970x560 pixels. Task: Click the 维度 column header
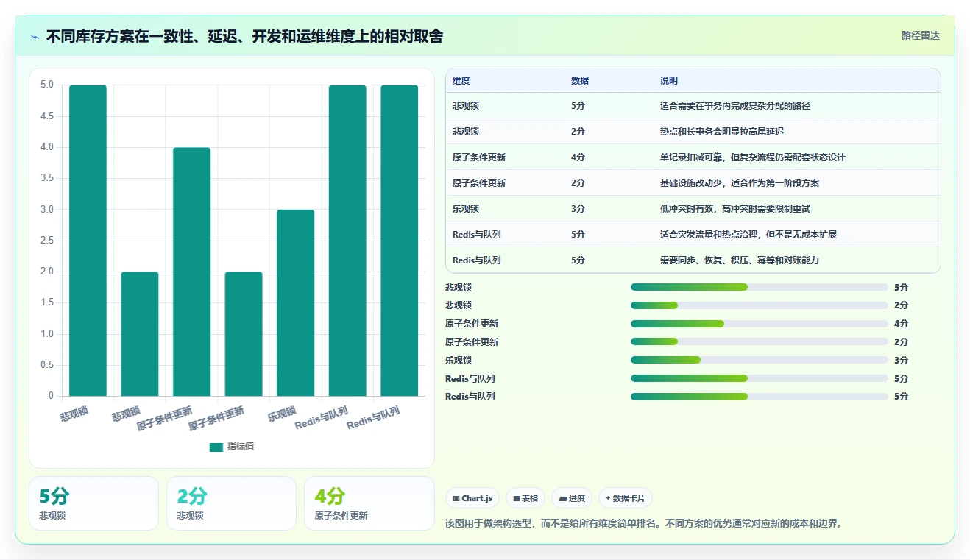[461, 80]
